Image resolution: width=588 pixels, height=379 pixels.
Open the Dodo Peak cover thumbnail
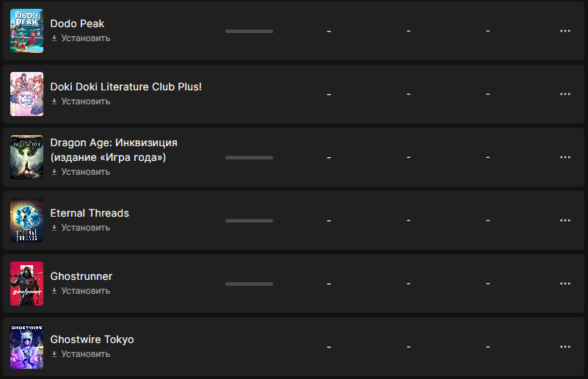26,31
